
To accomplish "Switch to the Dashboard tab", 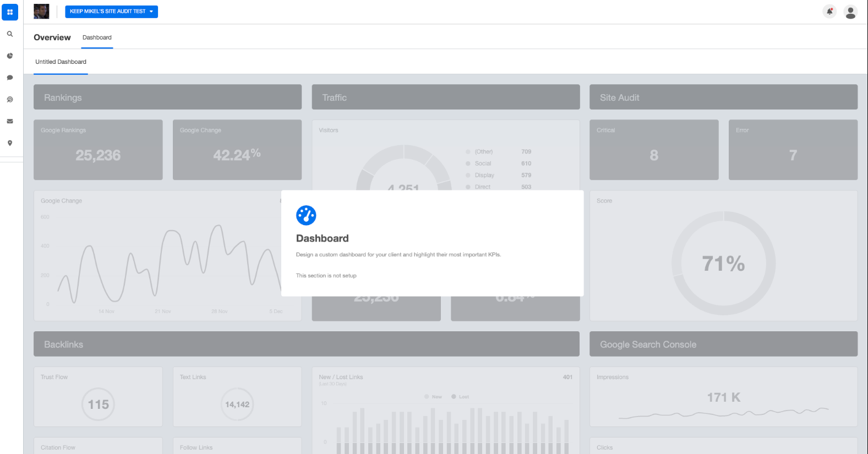I will (x=97, y=37).
